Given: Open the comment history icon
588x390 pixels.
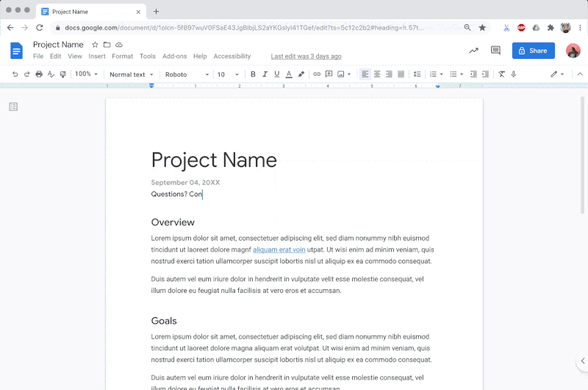Looking at the screenshot, I should tap(495, 50).
